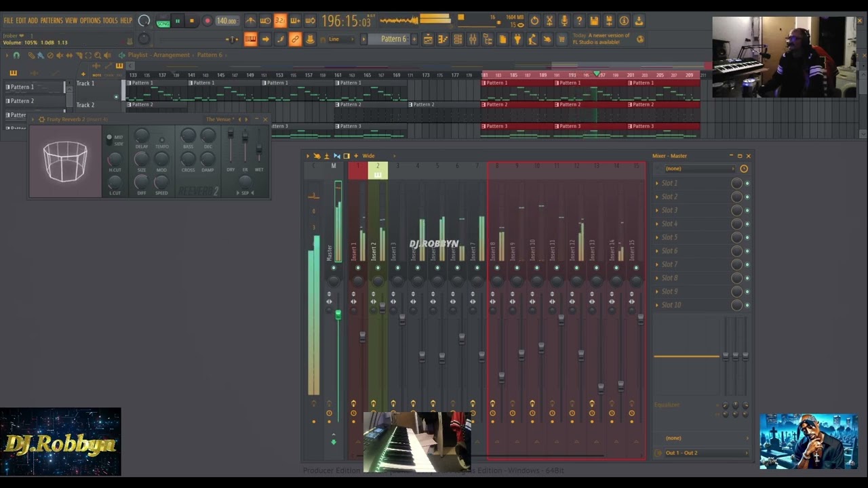Screen dimensions: 868x488
Task: Open the Pattern 6 selector
Action: (393, 39)
